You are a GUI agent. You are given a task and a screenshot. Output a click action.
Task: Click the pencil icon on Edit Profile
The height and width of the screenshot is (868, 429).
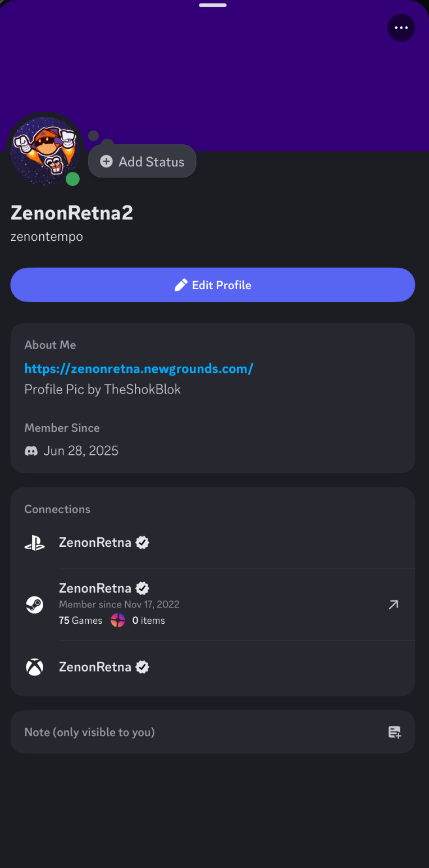(181, 285)
